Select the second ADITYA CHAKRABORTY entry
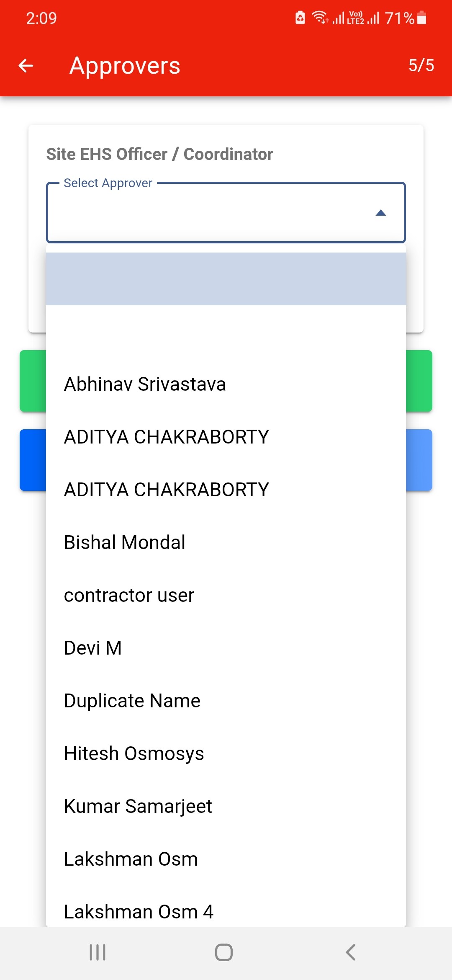 click(166, 490)
